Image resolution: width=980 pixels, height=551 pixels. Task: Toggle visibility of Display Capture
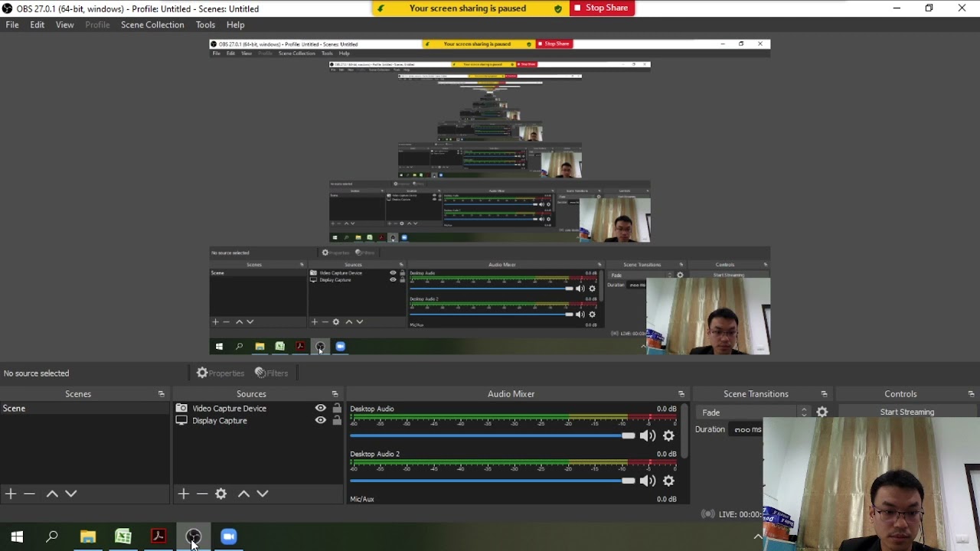[x=321, y=421]
